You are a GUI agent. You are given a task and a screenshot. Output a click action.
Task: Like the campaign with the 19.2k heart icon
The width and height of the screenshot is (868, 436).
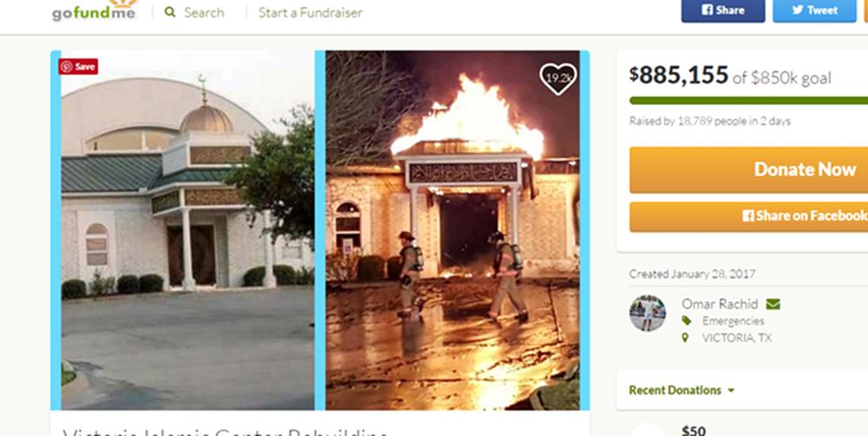tap(558, 78)
